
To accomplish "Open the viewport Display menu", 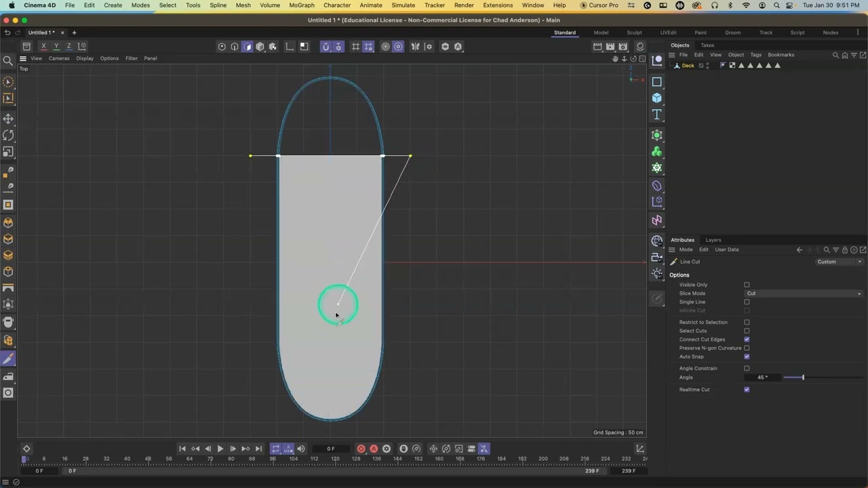I will tap(85, 58).
